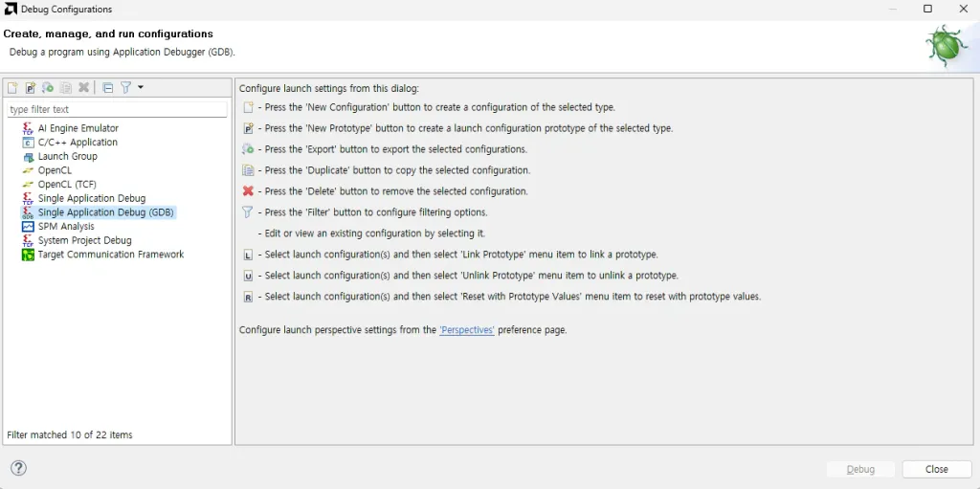Click the Filter funnel toolbar icon
This screenshot has height=489, width=980.
click(x=124, y=88)
